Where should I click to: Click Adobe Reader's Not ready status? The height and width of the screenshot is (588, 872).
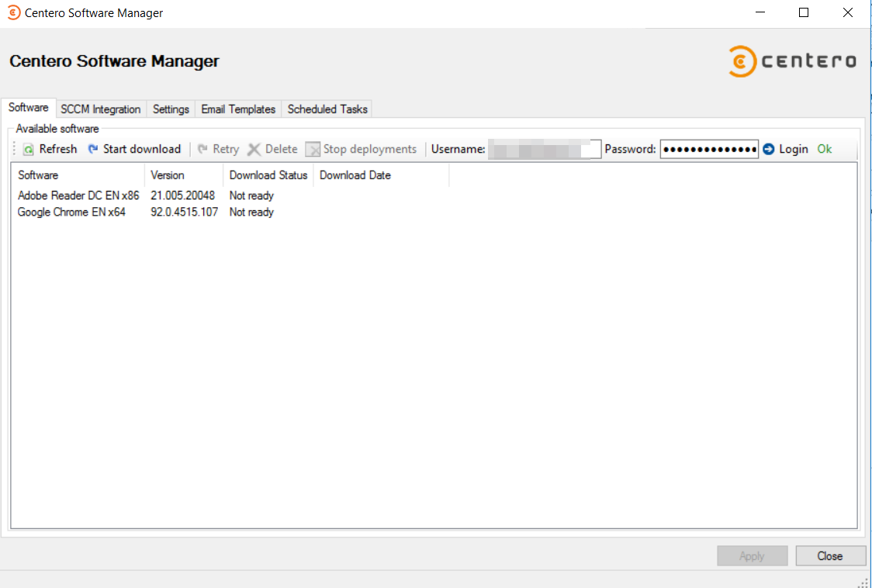tap(251, 195)
